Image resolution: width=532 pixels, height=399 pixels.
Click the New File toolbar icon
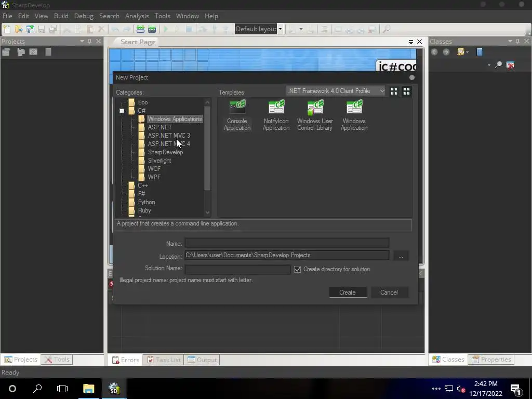(7, 29)
